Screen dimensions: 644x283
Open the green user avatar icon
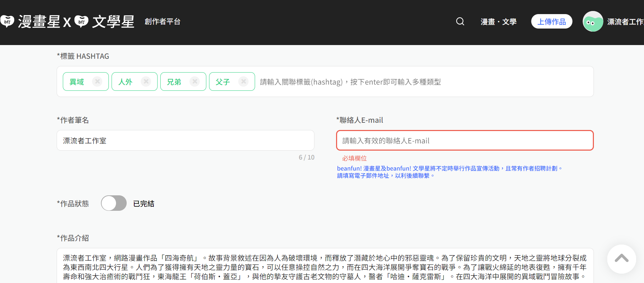coord(593,22)
